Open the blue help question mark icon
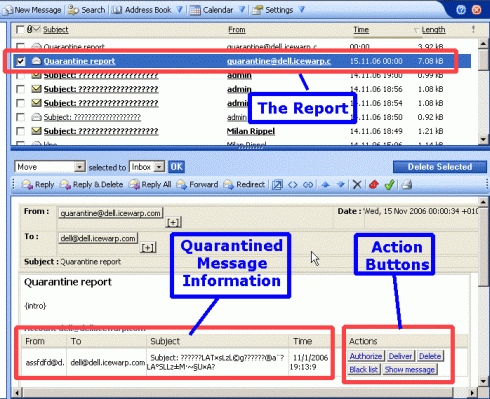Viewport: 490px width, 399px height. pyautogui.click(x=461, y=10)
